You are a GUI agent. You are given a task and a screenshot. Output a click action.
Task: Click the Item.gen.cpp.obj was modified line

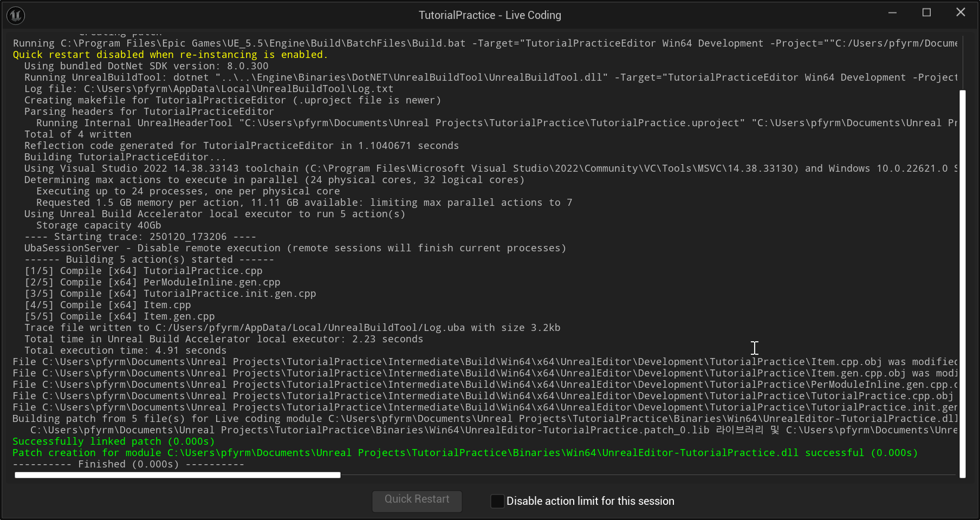(485, 373)
